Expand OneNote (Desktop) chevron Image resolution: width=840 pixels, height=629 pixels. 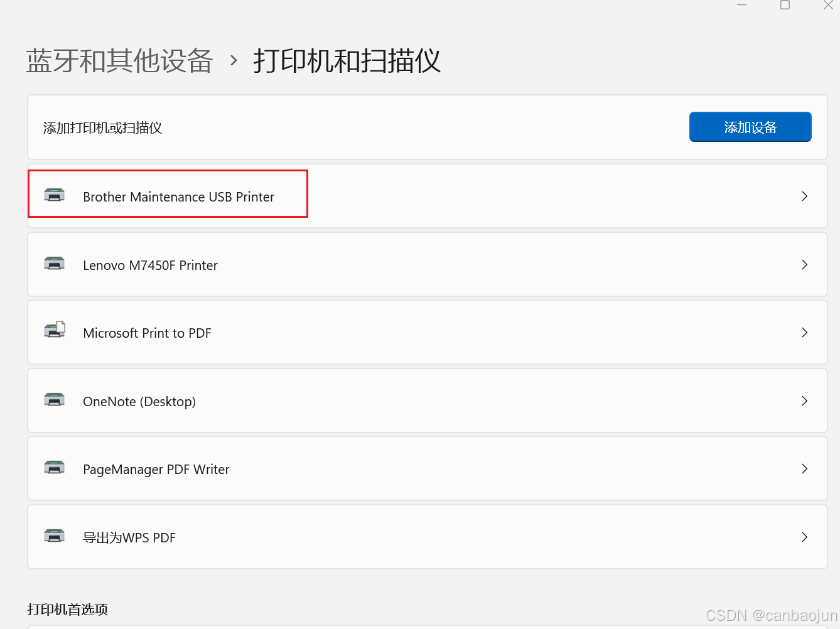[804, 401]
